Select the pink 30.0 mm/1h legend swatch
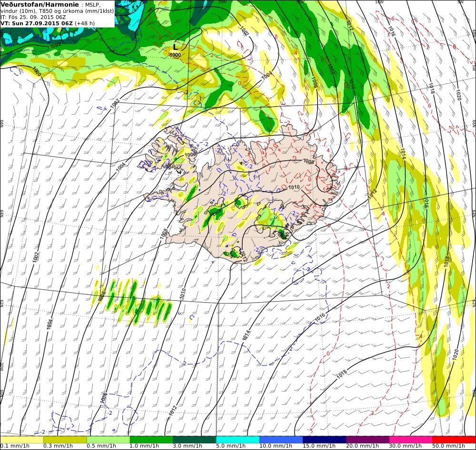The image size is (476, 450). tap(411, 440)
